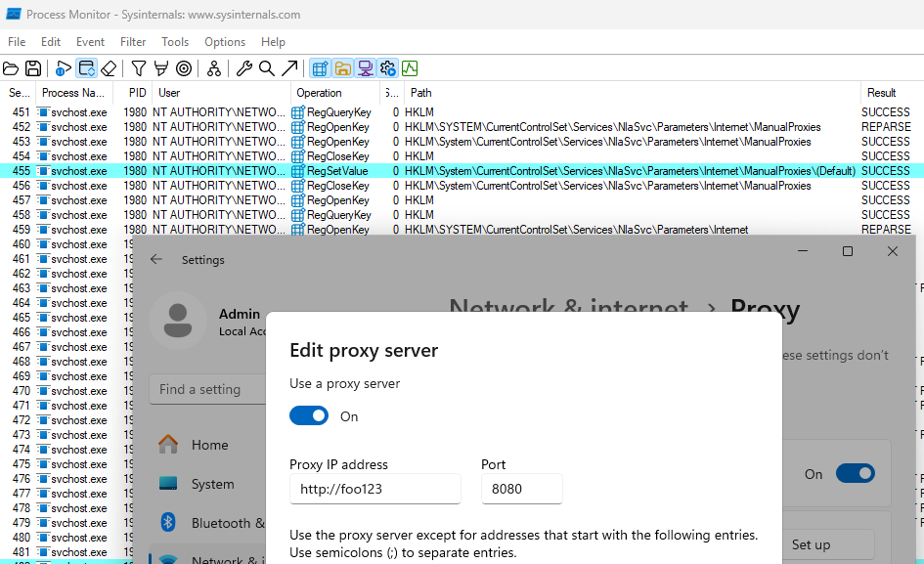Image resolution: width=924 pixels, height=564 pixels.
Task: Click the Proxy IP address field
Action: tap(374, 489)
